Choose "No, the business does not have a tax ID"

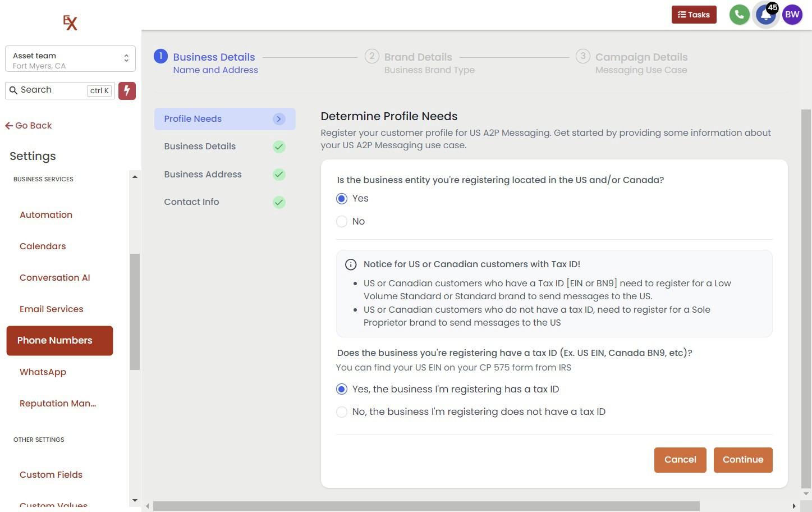click(342, 412)
